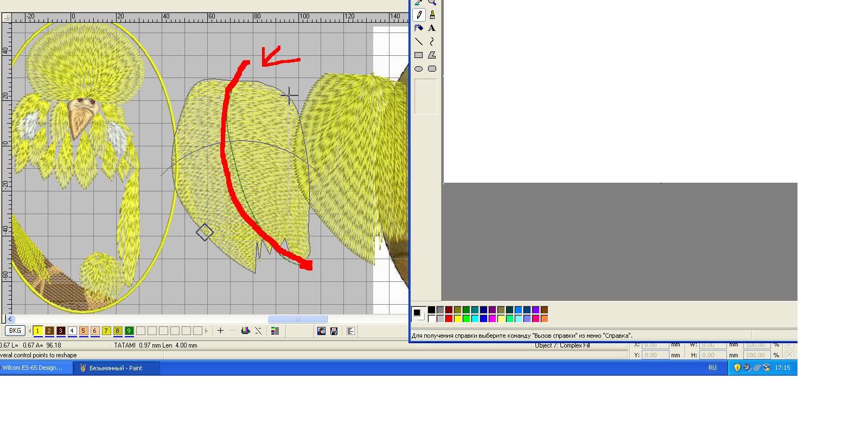Switch to the Wilcom ES-65 Designer taskbar button

click(36, 368)
